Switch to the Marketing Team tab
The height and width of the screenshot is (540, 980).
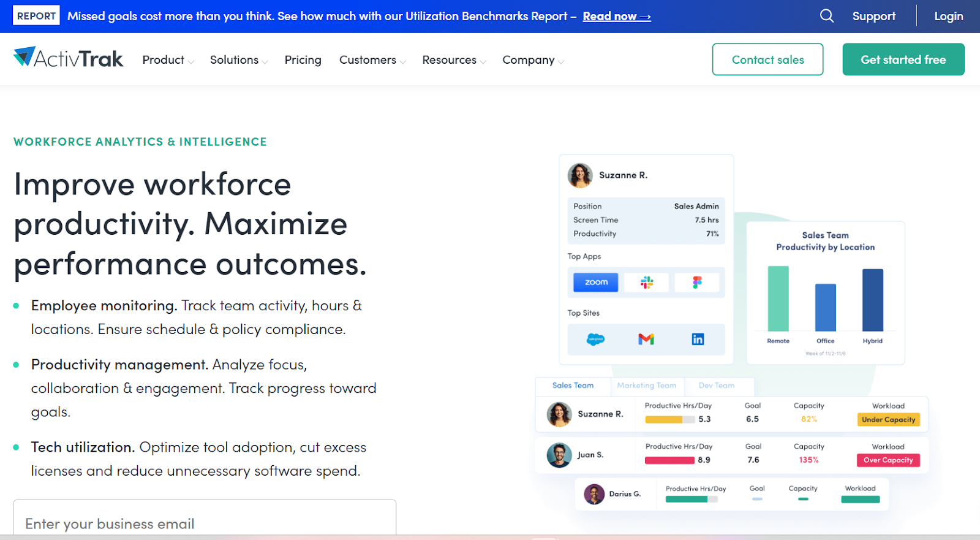click(x=647, y=386)
